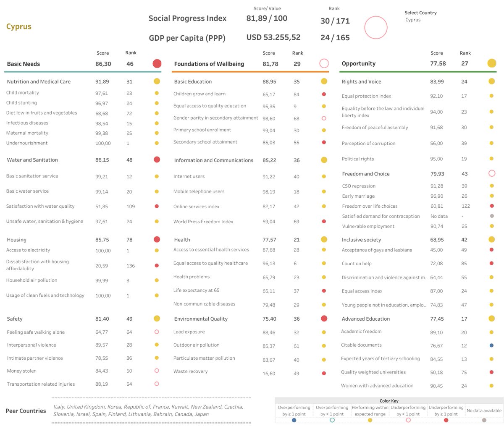504x426 pixels.
Task: Click the Rights and Voice component label
Action: (x=362, y=81)
